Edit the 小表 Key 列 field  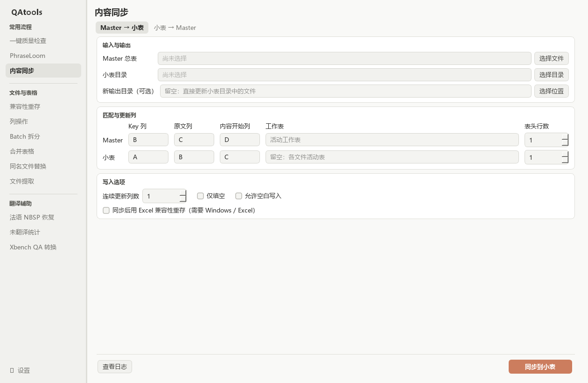pyautogui.click(x=148, y=157)
